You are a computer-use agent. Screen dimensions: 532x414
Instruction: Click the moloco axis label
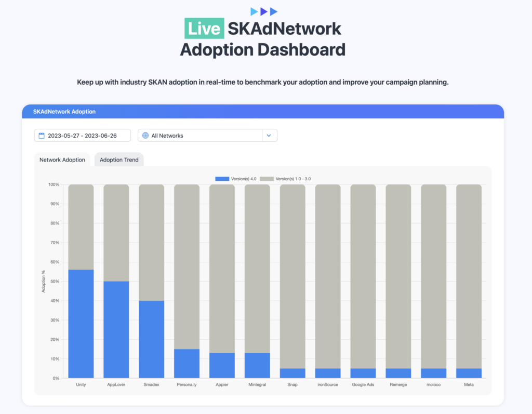tap(434, 384)
